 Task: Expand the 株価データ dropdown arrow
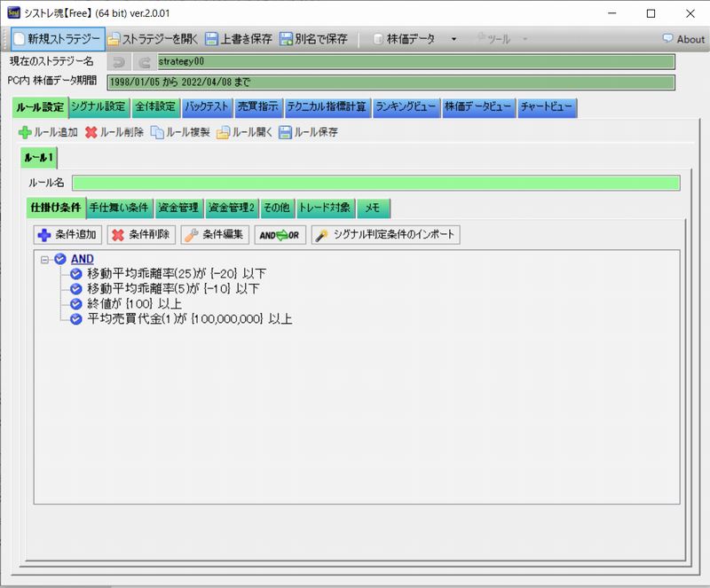tap(454, 39)
